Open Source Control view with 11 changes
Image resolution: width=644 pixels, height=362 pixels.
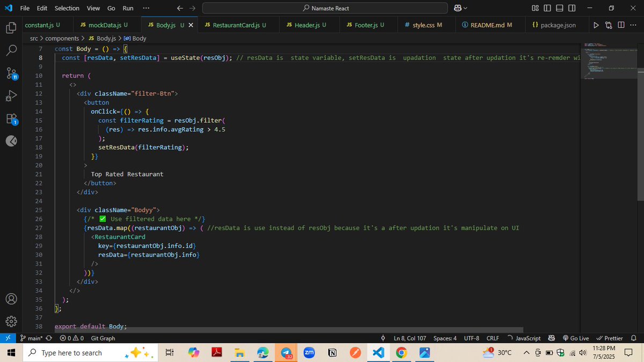(11, 73)
